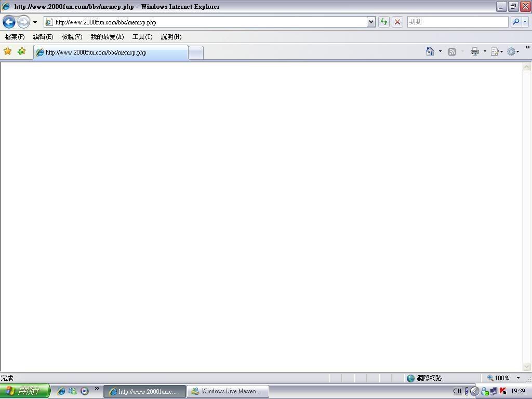Image resolution: width=532 pixels, height=399 pixels.
Task: Open the 我的最愛(A) menu
Action: [x=107, y=37]
